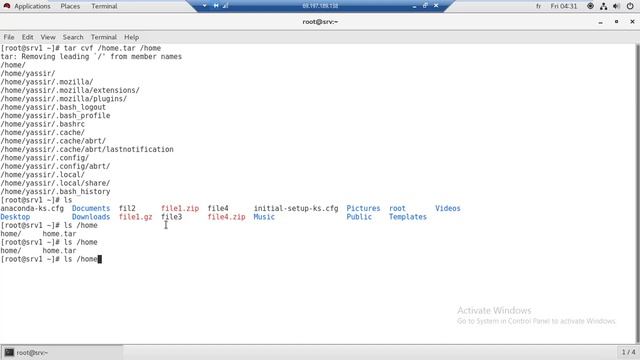Click the /home/yassir/.bash_history line
Image resolution: width=640 pixels, height=360 pixels.
click(x=56, y=191)
